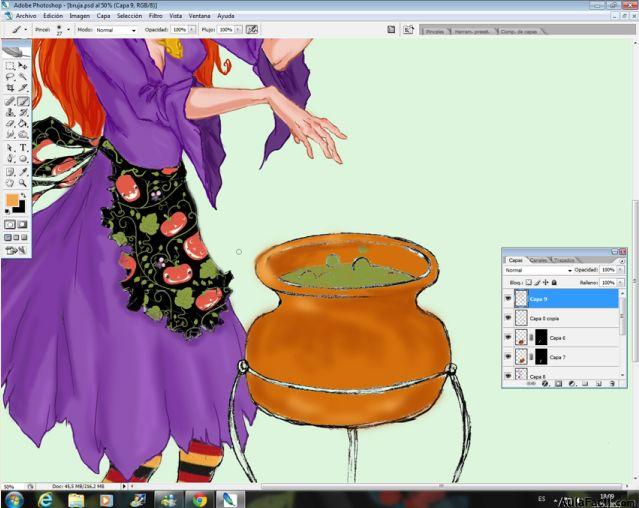The height and width of the screenshot is (508, 639).
Task: Select the Healing Brush tool
Action: 10,101
